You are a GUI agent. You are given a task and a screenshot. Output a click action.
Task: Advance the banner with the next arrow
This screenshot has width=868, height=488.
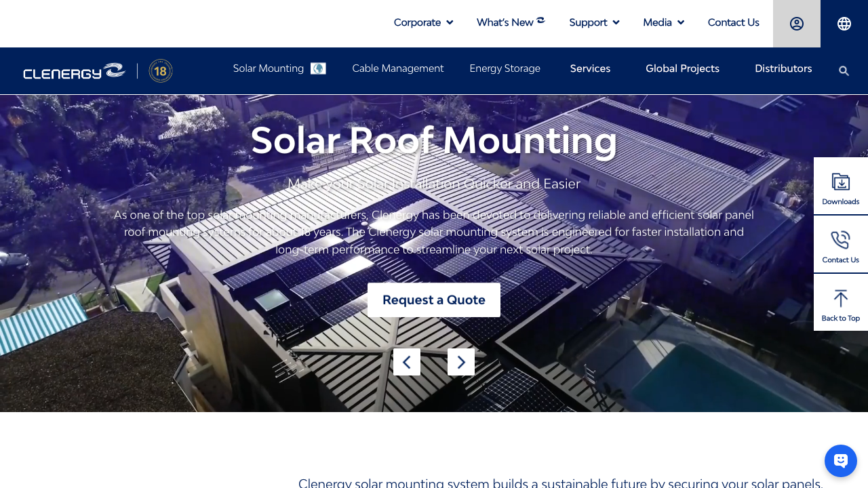pos(461,362)
